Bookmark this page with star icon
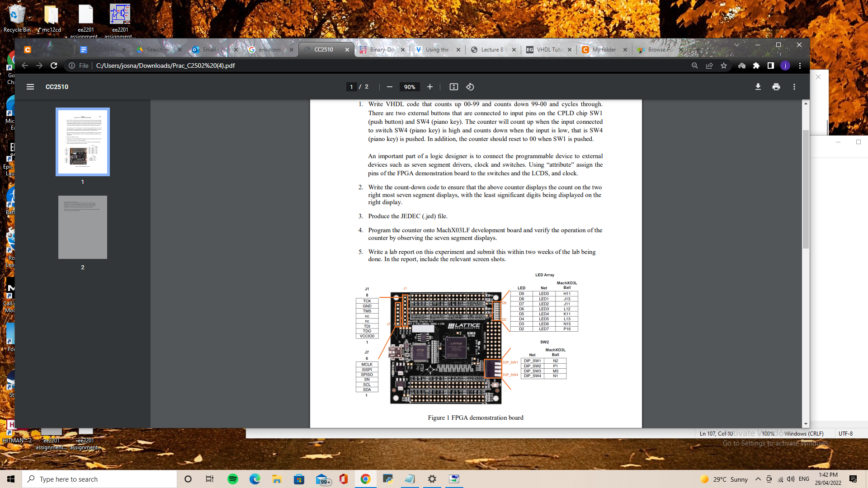This screenshot has height=488, width=868. [x=724, y=66]
